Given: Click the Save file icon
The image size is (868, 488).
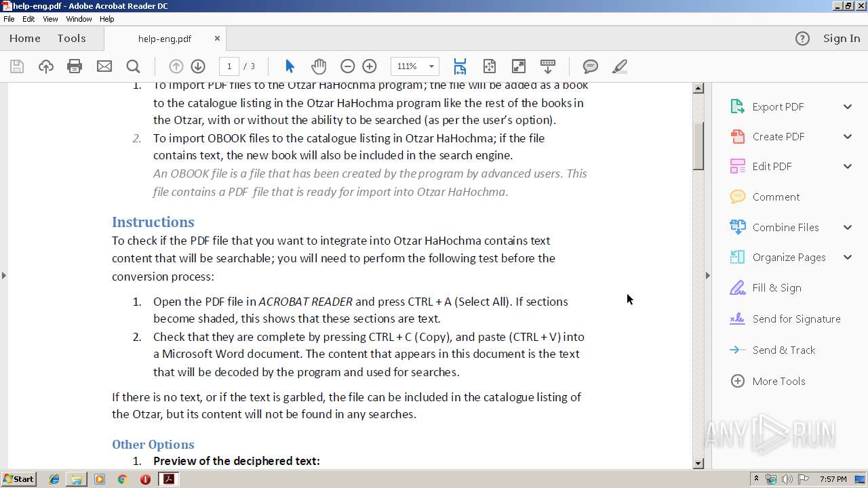Looking at the screenshot, I should 17,66.
